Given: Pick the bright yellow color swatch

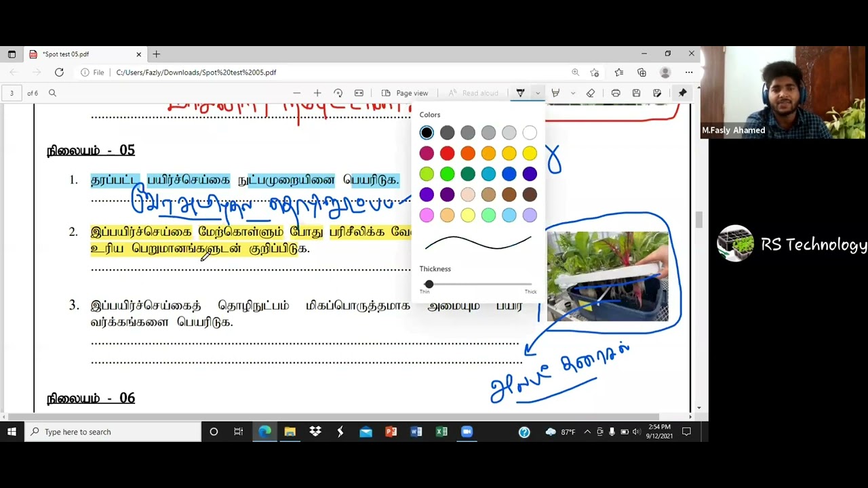Looking at the screenshot, I should (x=530, y=153).
